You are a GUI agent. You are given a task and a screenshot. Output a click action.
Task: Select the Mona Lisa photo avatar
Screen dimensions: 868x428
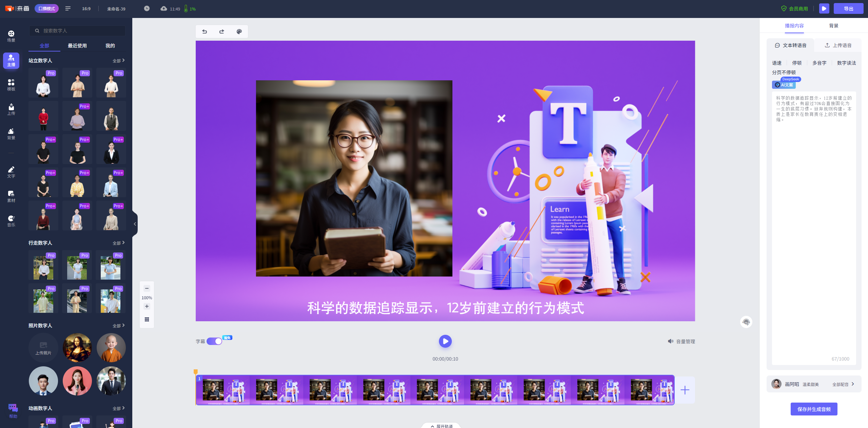(x=77, y=348)
